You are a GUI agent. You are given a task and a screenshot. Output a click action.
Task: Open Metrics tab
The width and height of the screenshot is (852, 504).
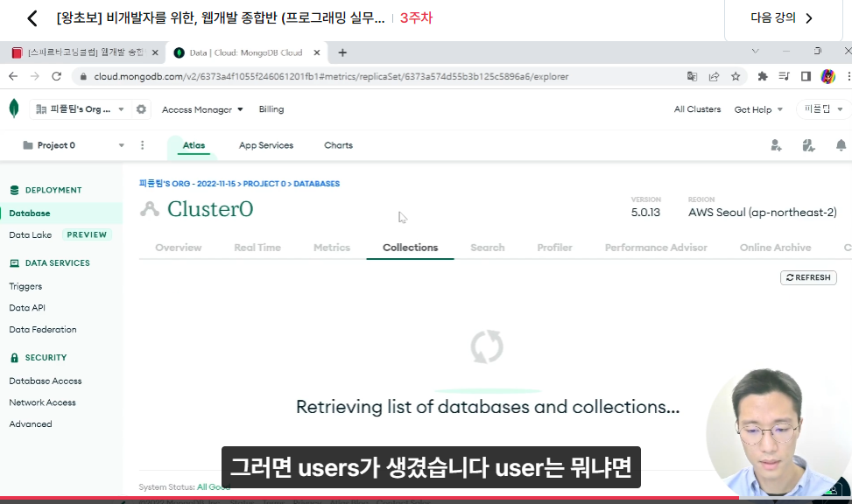pos(332,248)
